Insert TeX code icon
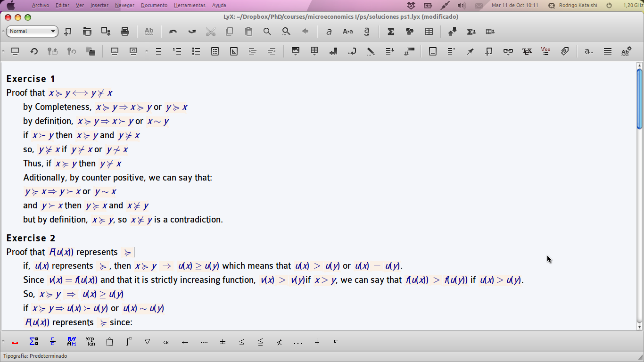This screenshot has height=362, width=644. coord(527,51)
